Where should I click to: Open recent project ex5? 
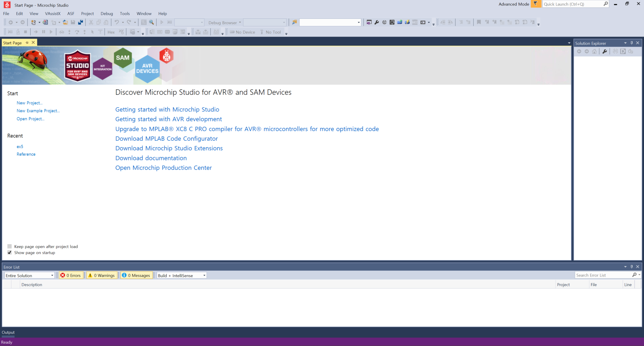coord(20,147)
